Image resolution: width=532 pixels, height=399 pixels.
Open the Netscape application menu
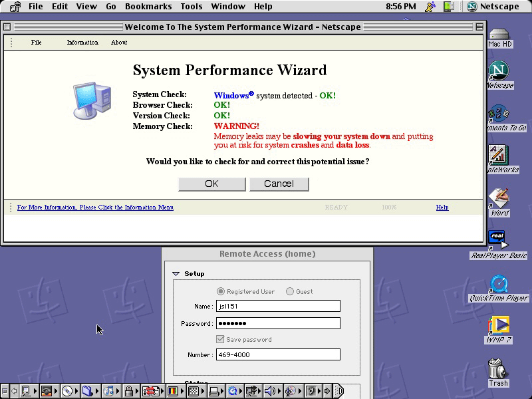493,7
